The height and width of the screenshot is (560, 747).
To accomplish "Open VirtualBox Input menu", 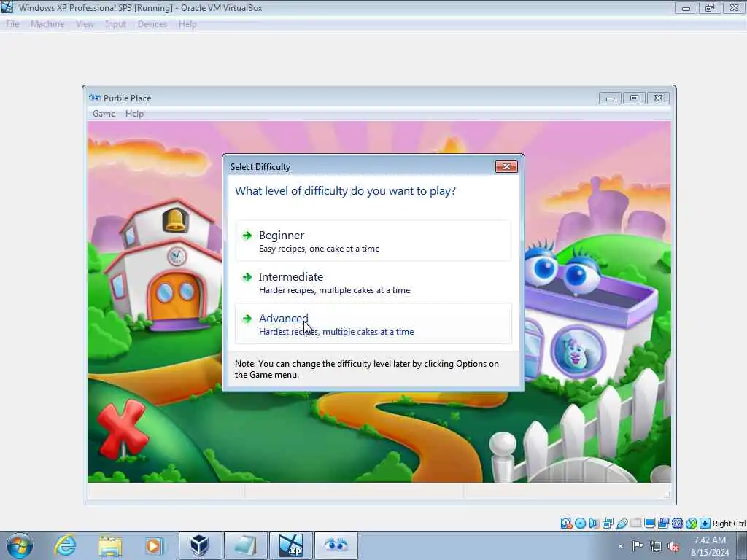I will pos(116,24).
